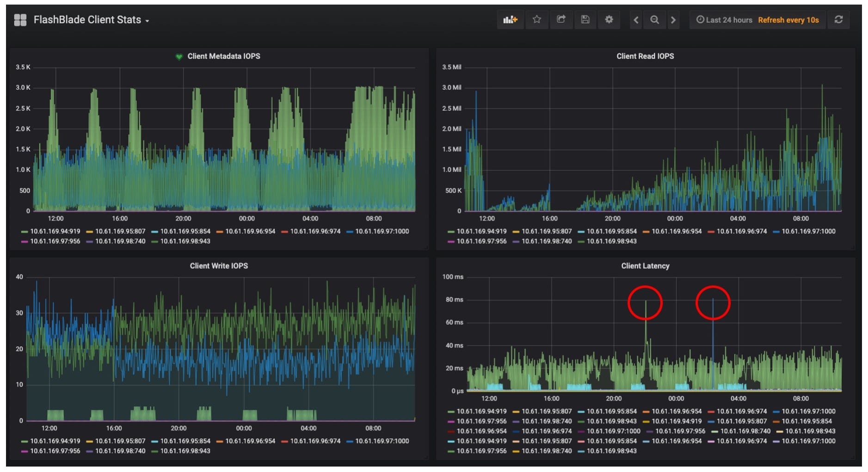Screen dimensions: 868x472
Task: Open dashboard settings gear
Action: click(x=609, y=20)
